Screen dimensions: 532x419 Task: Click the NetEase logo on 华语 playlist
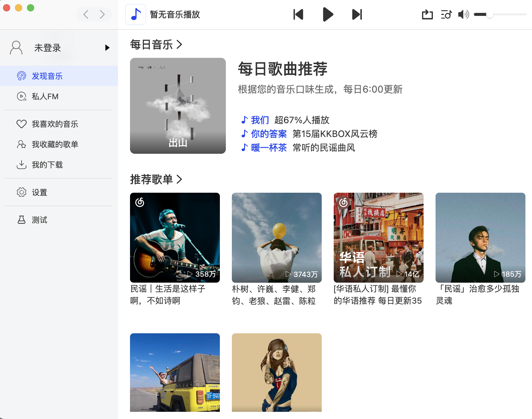pyautogui.click(x=343, y=203)
